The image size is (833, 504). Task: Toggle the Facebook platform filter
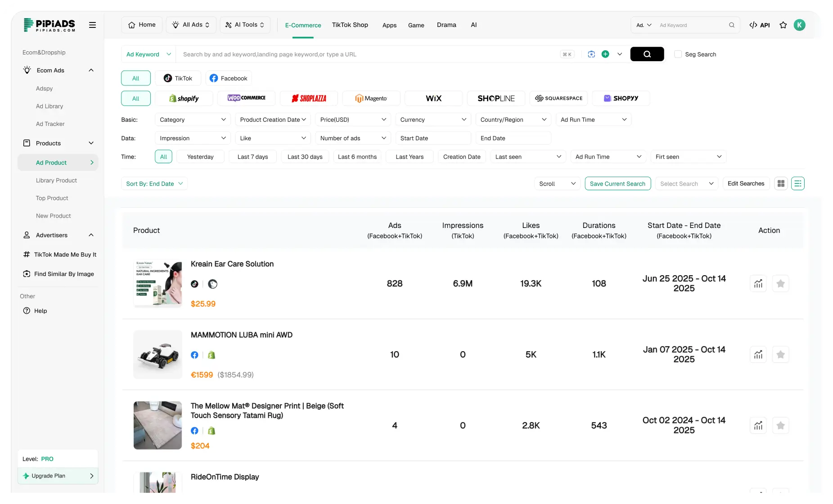tap(229, 78)
